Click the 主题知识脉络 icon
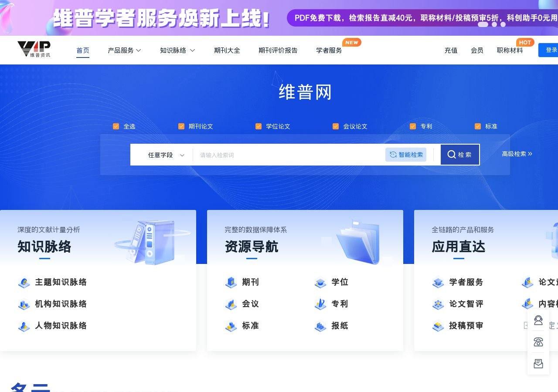This screenshot has width=558, height=392. coord(24,282)
